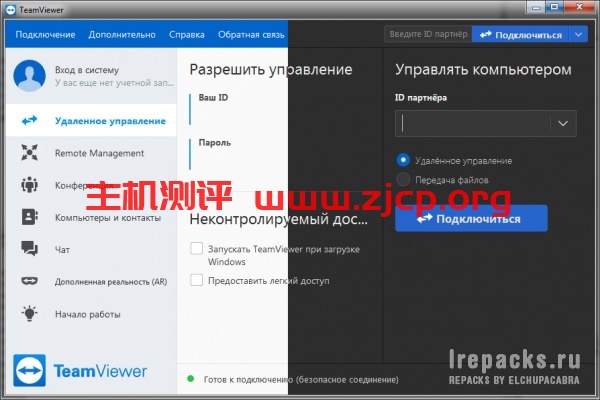This screenshot has width=600, height=400.
Task: Click the TeamViewer title bar app icon
Action: 11,10
